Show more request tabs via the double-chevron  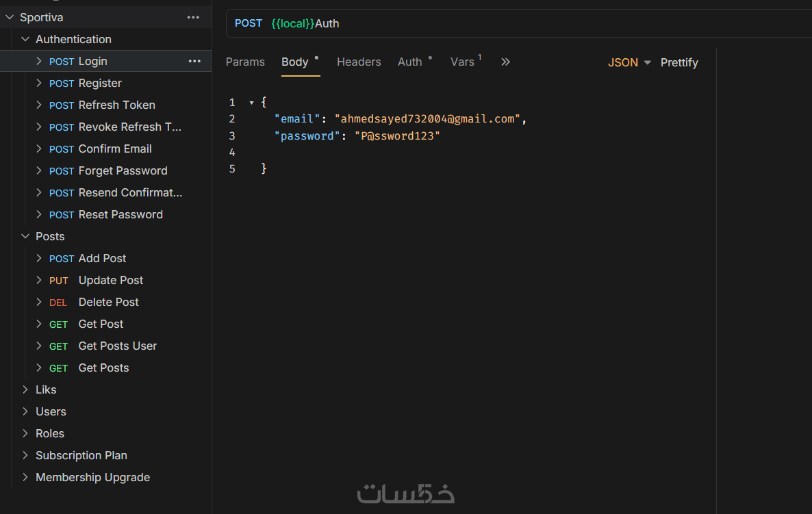coord(505,62)
